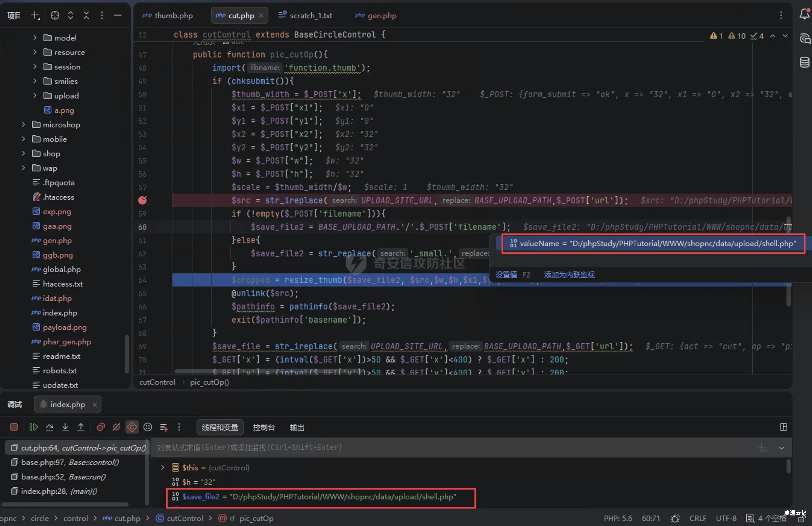The image size is (812, 526).
Task: Toggle the breakpoint on line 58
Action: coord(142,200)
